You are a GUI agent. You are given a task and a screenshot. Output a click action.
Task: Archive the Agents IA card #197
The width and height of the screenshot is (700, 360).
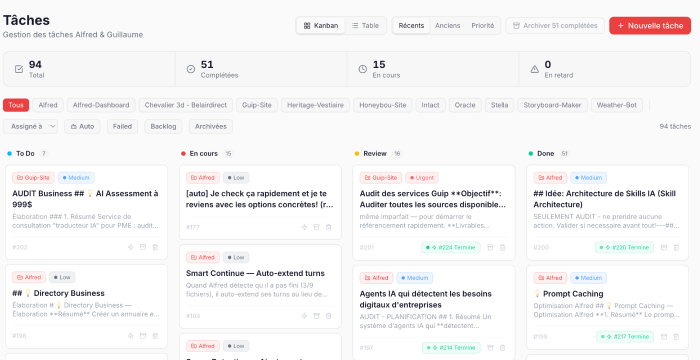[490, 347]
